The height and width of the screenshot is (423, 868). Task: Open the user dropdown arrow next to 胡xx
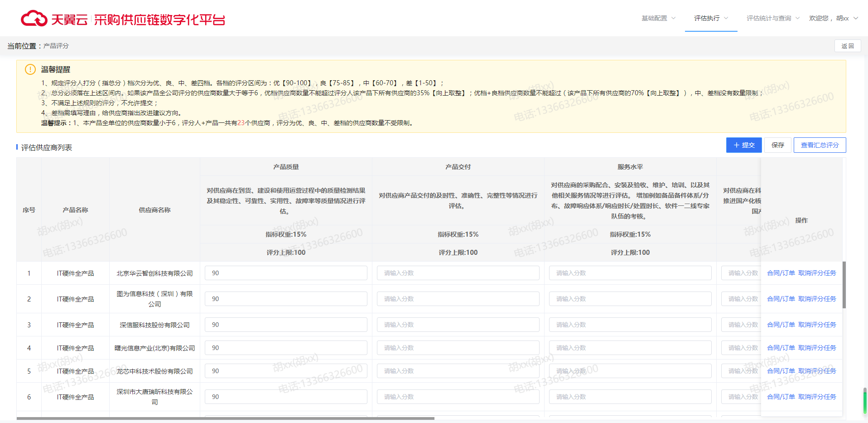856,18
